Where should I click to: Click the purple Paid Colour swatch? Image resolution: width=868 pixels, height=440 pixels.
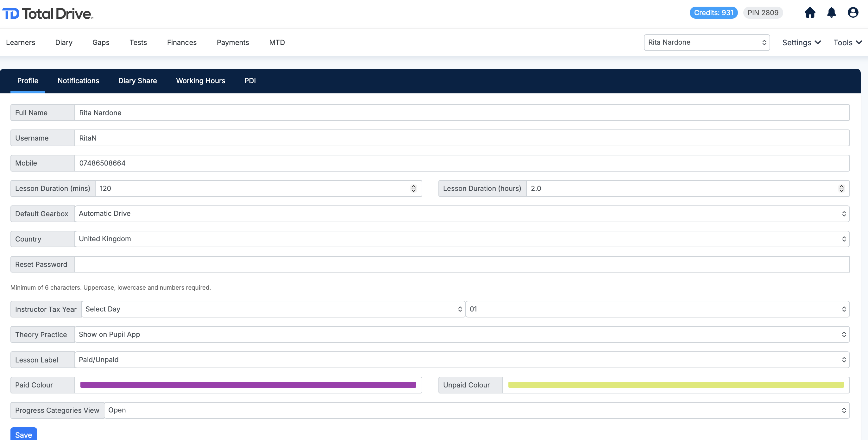(x=248, y=385)
